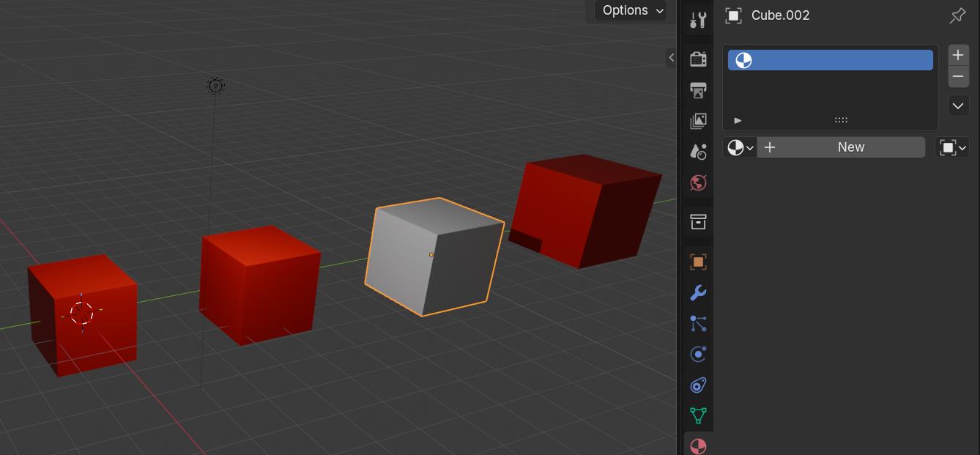
Task: Open the Modifiers properties tab
Action: coord(698,293)
